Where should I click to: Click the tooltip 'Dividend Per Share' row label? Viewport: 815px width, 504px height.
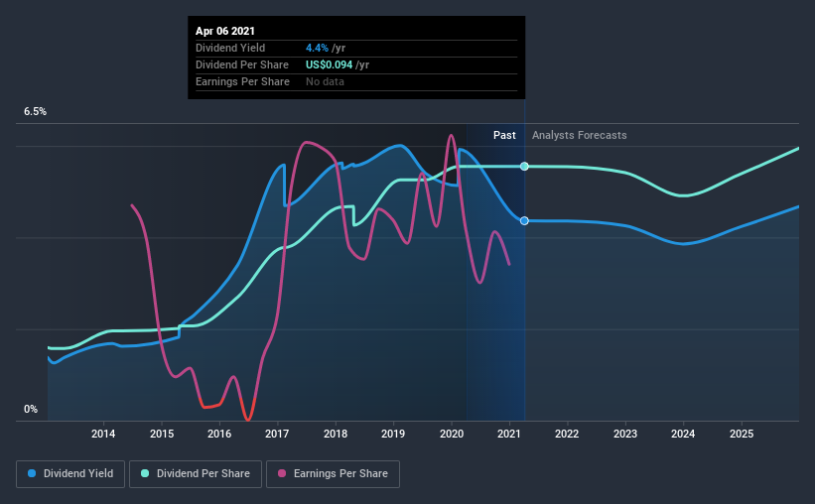[241, 64]
